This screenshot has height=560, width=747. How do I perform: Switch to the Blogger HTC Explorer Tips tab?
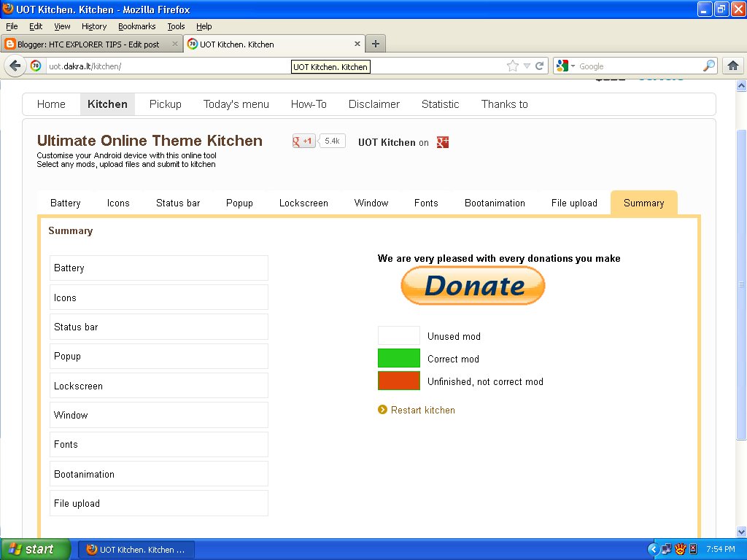[91, 44]
